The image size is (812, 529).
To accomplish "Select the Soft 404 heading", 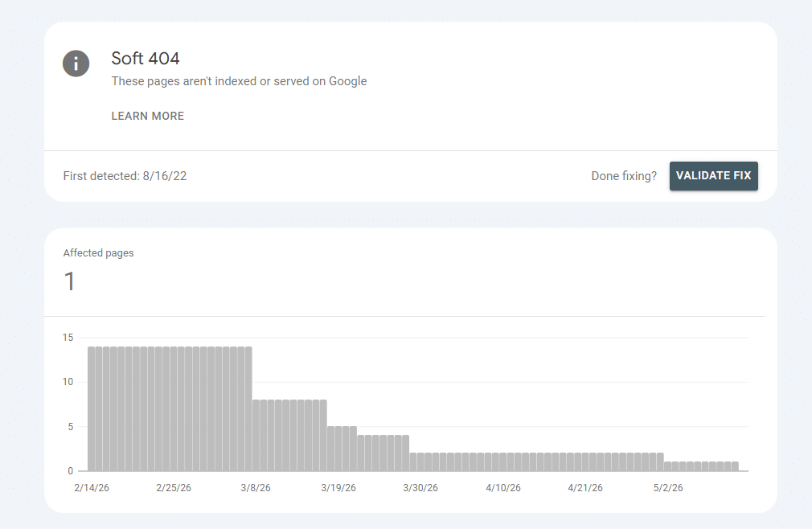I will [x=146, y=59].
